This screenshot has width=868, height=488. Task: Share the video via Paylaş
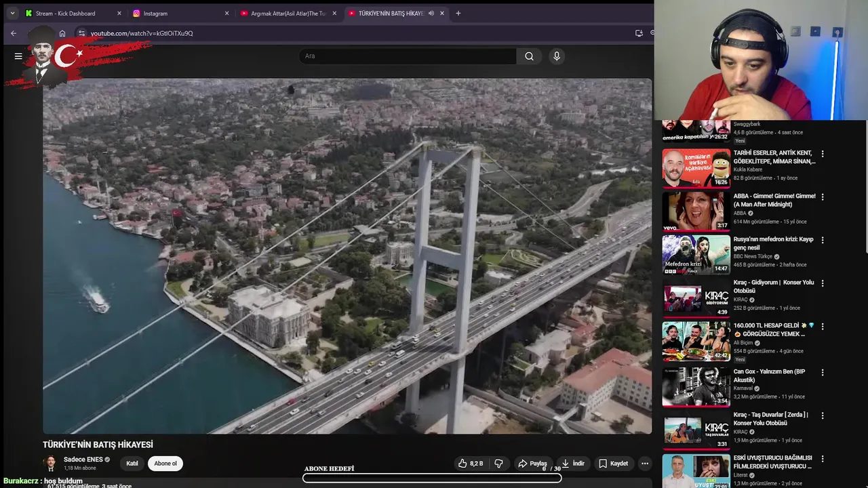click(532, 464)
